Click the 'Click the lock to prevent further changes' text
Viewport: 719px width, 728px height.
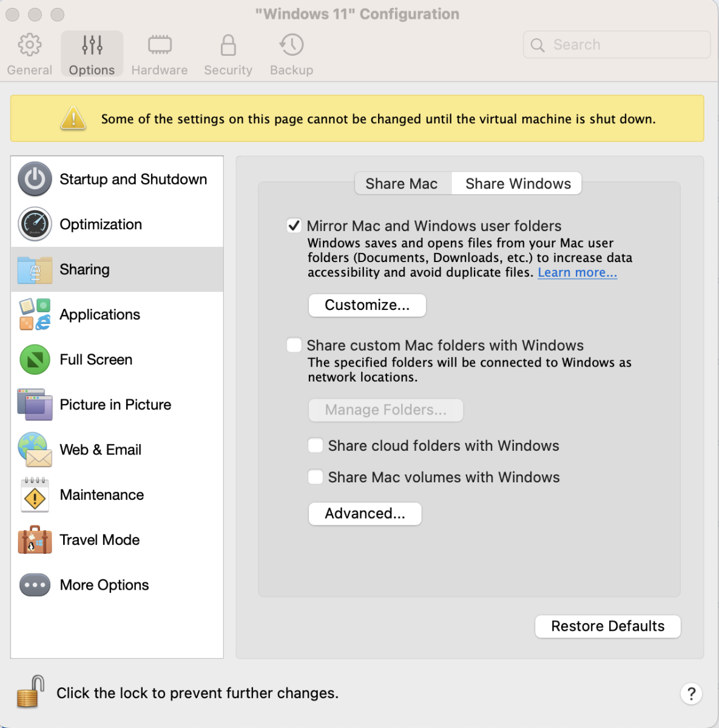point(198,693)
